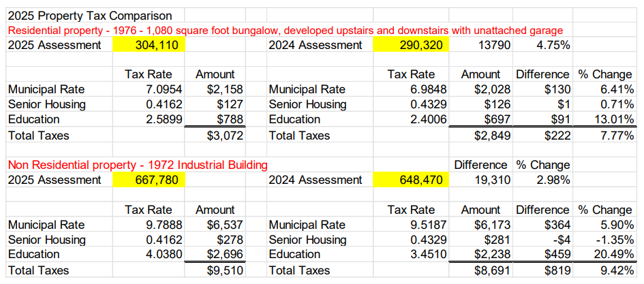This screenshot has height=284, width=644.
Task: Click the 13.01% change cell
Action: pyautogui.click(x=613, y=119)
